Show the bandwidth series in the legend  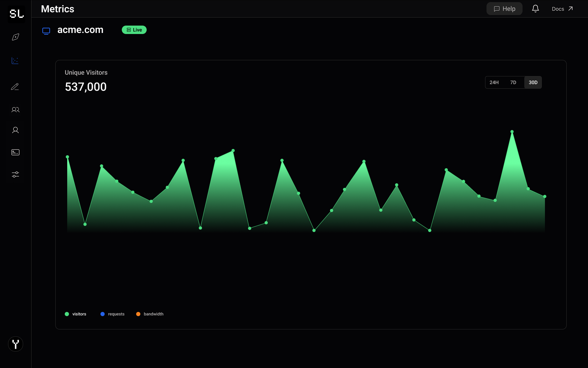[150, 314]
